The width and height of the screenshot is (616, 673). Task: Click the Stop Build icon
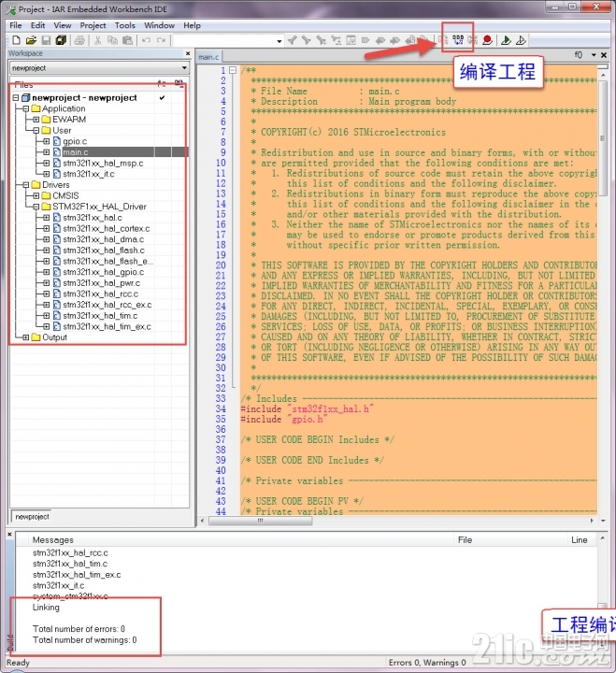(473, 40)
